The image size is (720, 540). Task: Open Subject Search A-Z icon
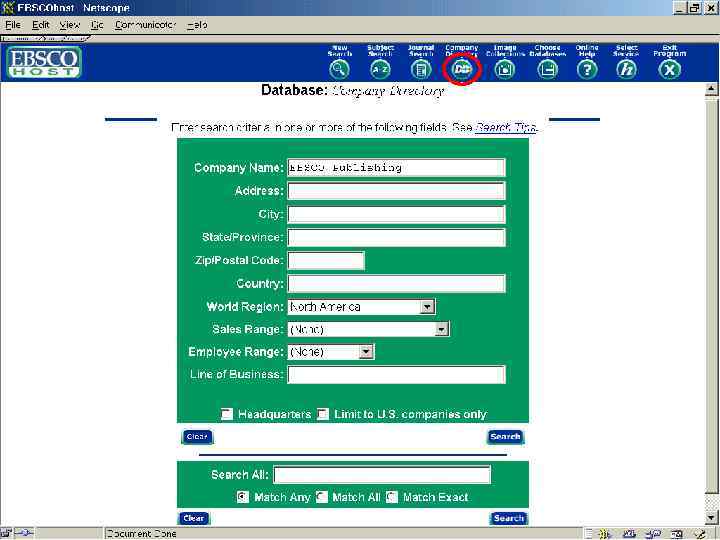[x=380, y=69]
